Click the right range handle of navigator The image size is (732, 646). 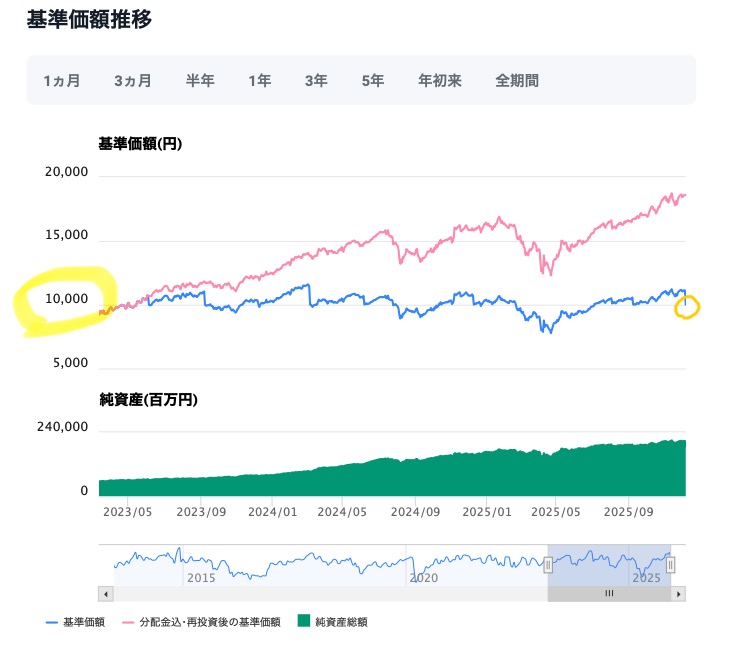tap(671, 565)
